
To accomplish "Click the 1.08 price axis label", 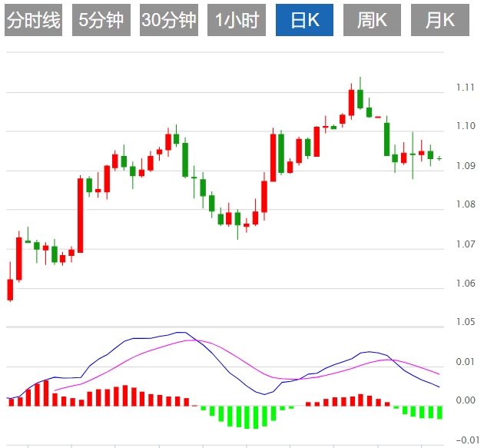I will tap(464, 205).
